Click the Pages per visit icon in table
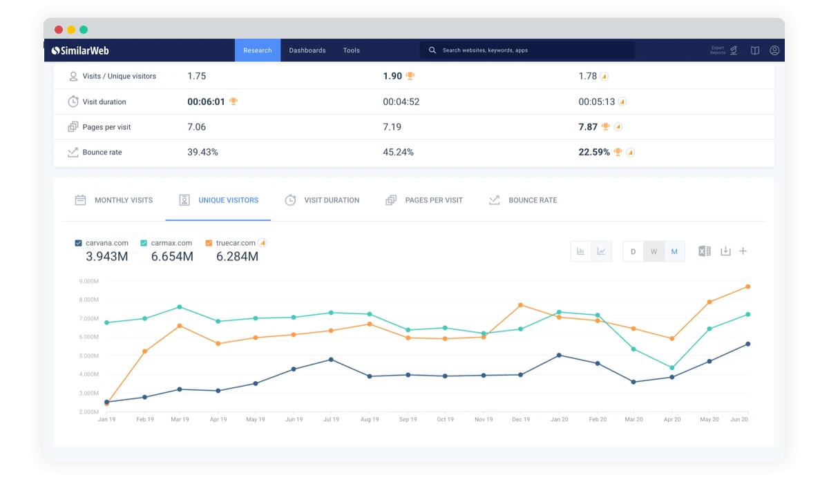This screenshot has width=829, height=504. click(73, 127)
